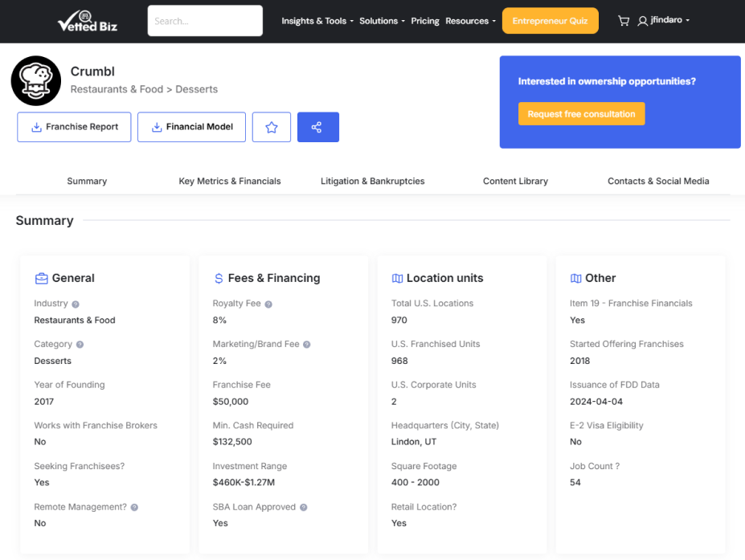
Task: Click Square Footage value 400 - 2000
Action: click(415, 483)
